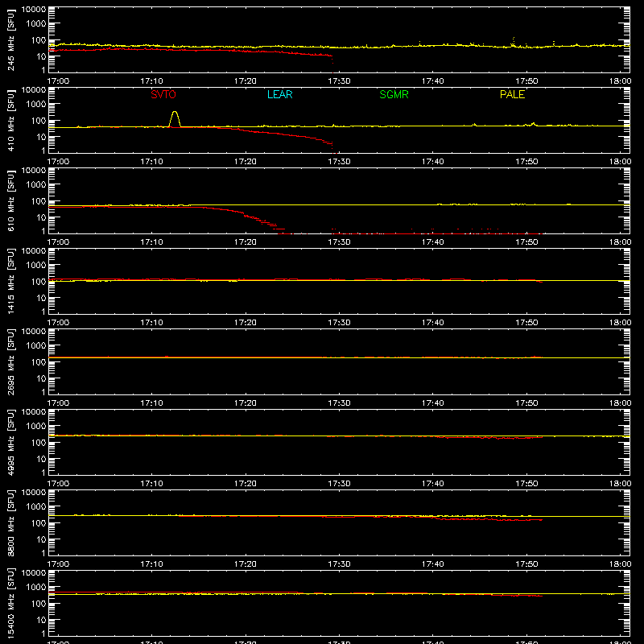The image size is (644, 644).
Task: Click 17:30 tick label under 610 MHz panel
Action: (339, 242)
